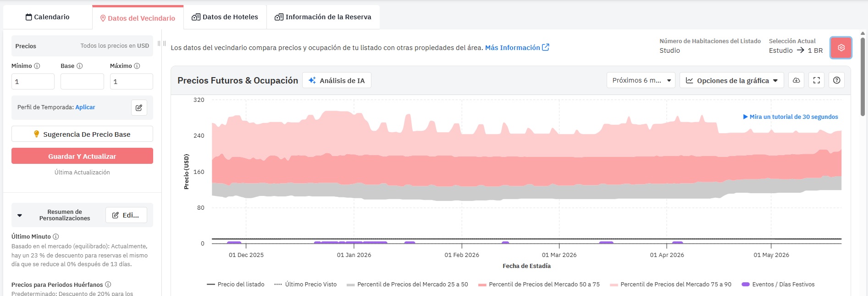Open the Datos de Hoteles tab
The width and height of the screenshot is (868, 296).
[225, 17]
